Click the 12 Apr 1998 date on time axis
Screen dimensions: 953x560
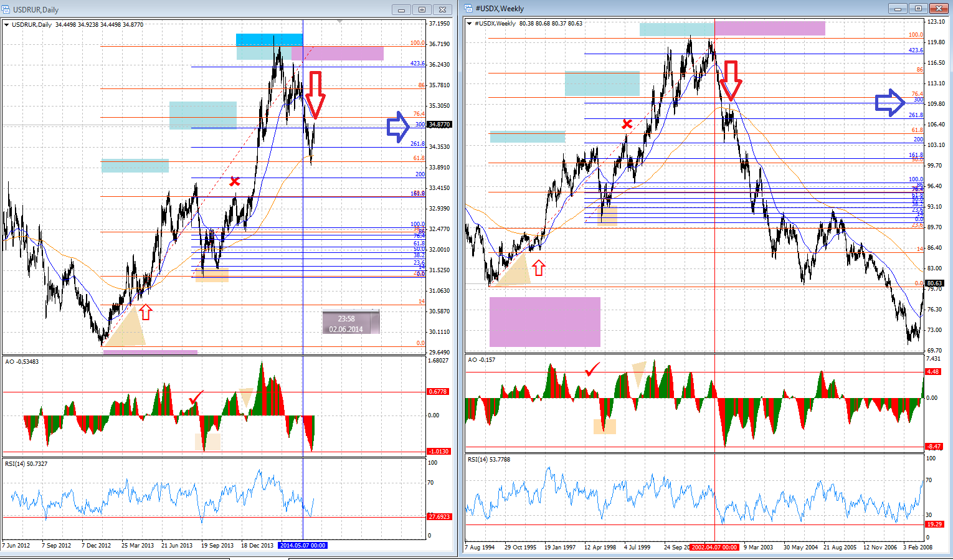pos(600,548)
